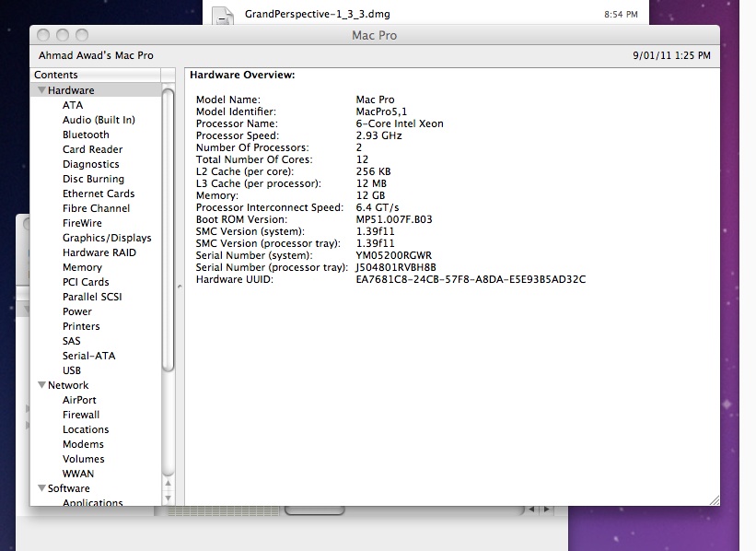
Task: Collapse the Hardware section triangle
Action: tap(42, 90)
